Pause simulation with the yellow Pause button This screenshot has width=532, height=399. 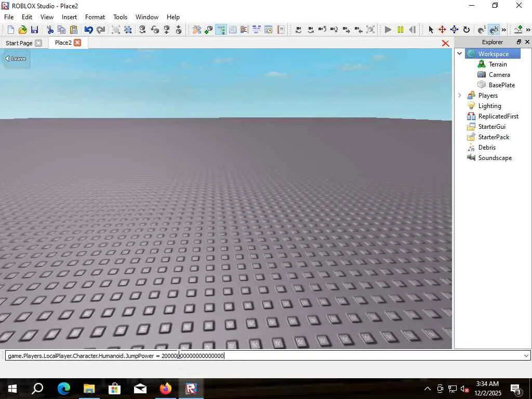pos(401,30)
